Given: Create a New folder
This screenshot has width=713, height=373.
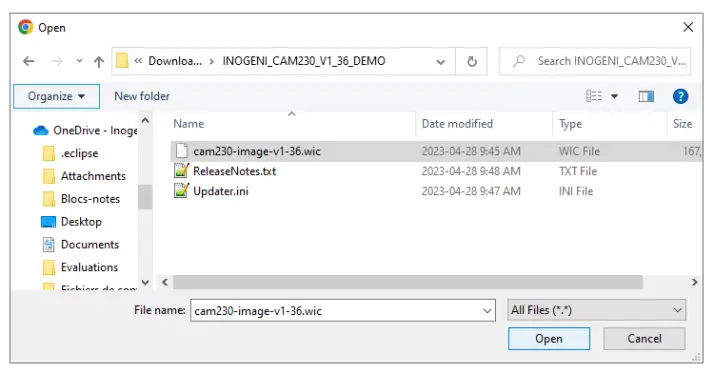Looking at the screenshot, I should 142,96.
